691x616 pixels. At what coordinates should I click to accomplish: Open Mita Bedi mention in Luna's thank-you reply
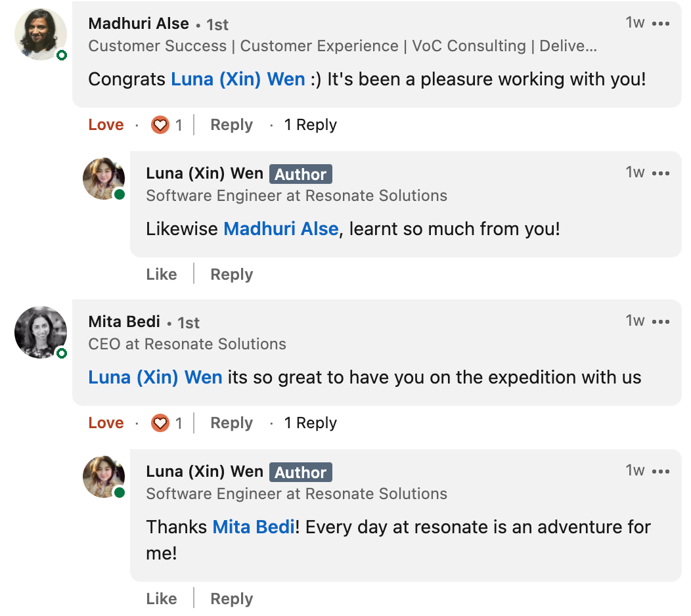click(254, 527)
